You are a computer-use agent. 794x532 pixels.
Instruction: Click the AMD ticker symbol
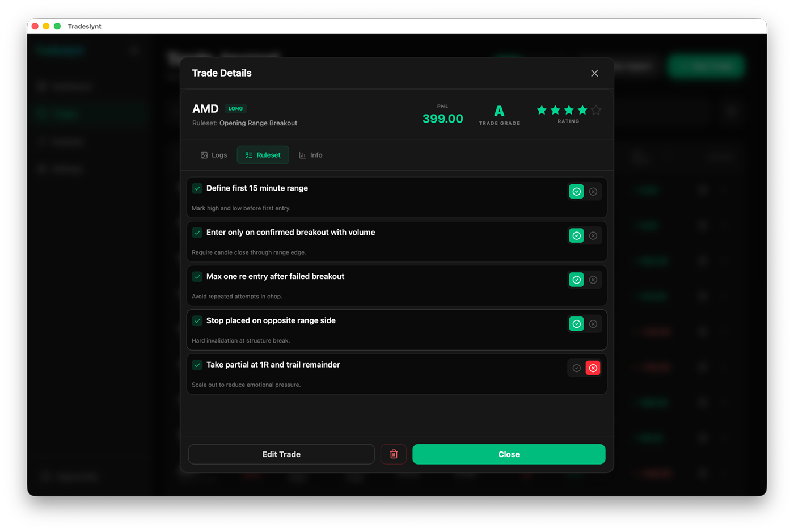pos(205,108)
